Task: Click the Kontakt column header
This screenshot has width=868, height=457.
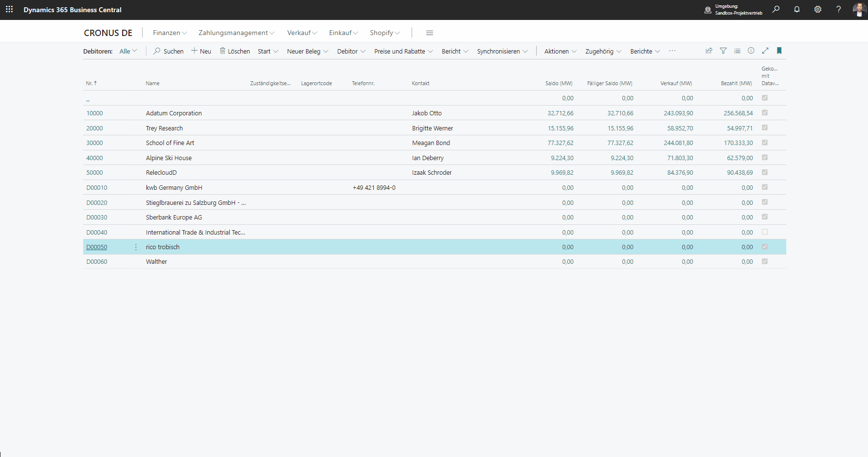Action: 420,83
